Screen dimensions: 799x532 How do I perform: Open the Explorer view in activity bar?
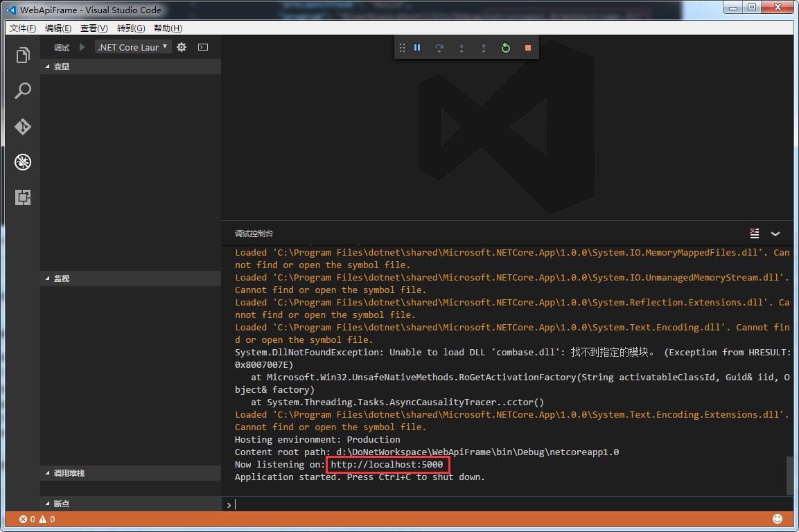[23, 55]
